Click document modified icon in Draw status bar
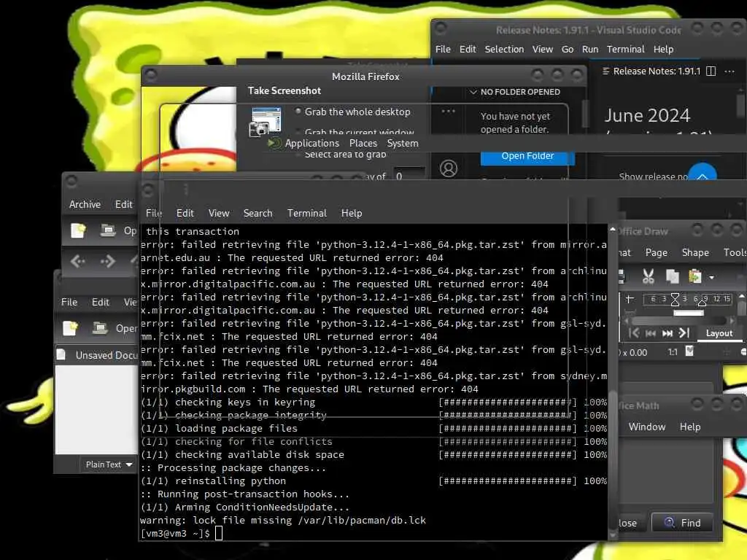Image resolution: width=747 pixels, height=560 pixels. 689,351
